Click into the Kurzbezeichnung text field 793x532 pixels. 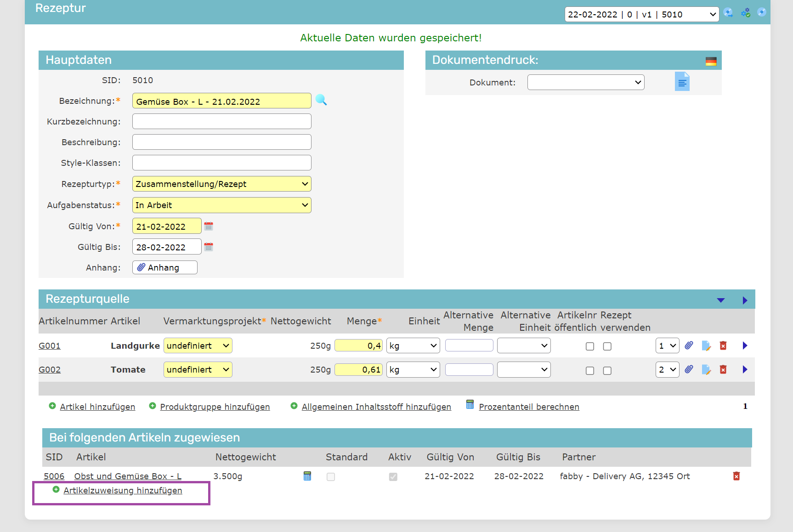tap(221, 121)
